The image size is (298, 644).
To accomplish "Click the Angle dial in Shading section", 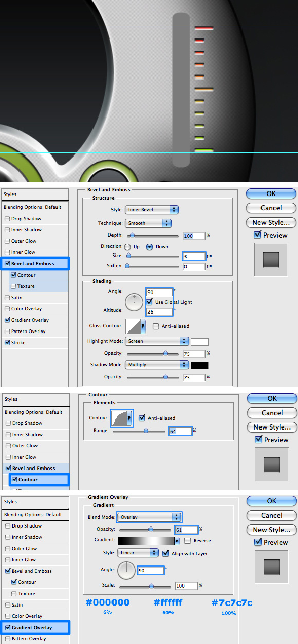I will [134, 301].
